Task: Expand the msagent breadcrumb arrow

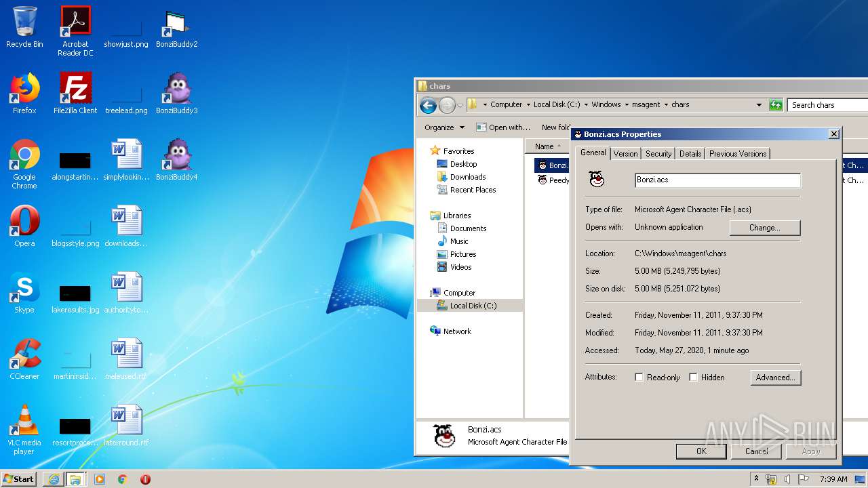Action: click(666, 105)
